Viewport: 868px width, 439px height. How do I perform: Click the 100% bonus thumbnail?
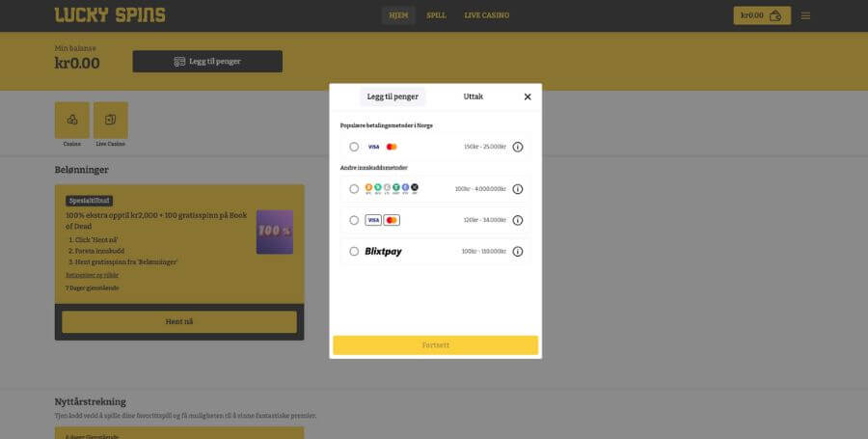click(275, 232)
